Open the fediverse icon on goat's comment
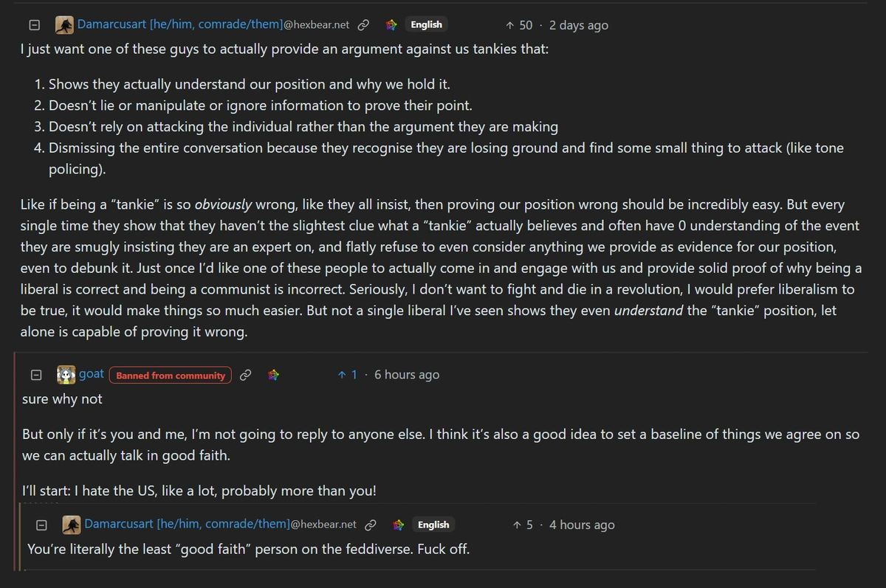Screen dimensions: 886x588 274,375
